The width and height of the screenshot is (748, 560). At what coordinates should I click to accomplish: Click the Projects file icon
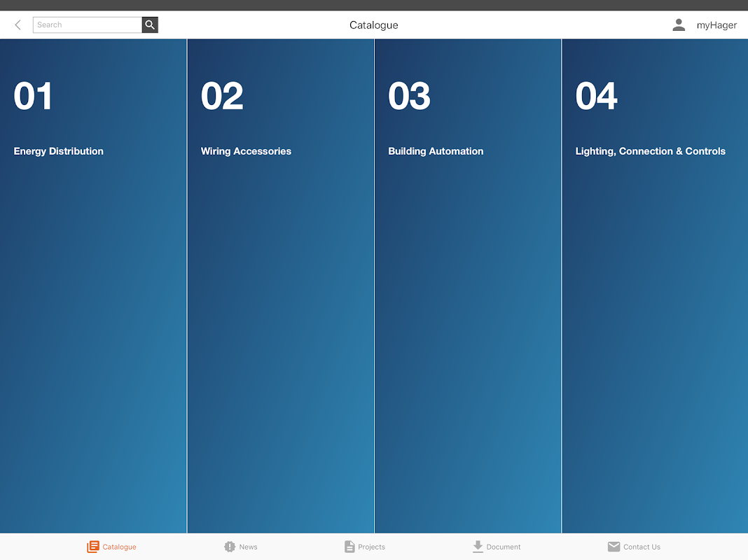[x=349, y=547]
